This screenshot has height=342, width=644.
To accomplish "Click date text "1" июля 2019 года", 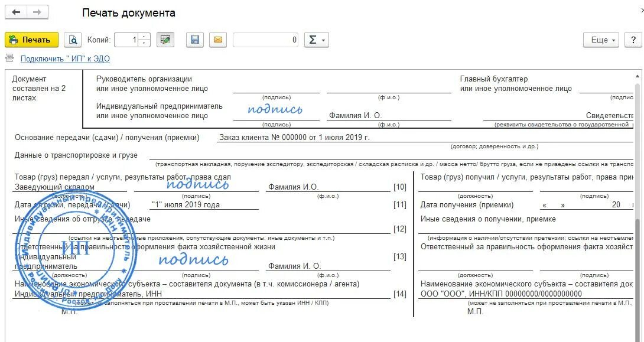I will pos(186,204).
